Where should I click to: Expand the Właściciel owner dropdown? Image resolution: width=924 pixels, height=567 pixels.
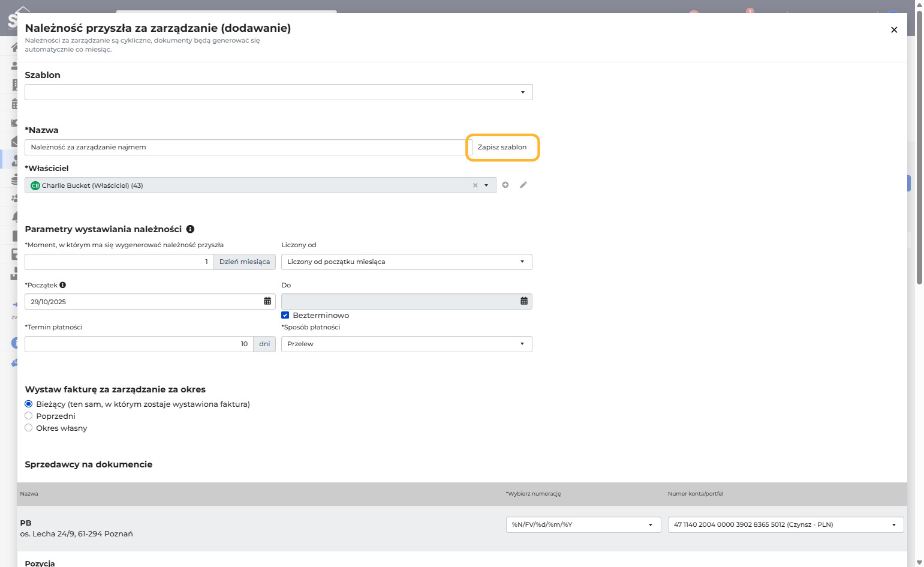point(486,185)
